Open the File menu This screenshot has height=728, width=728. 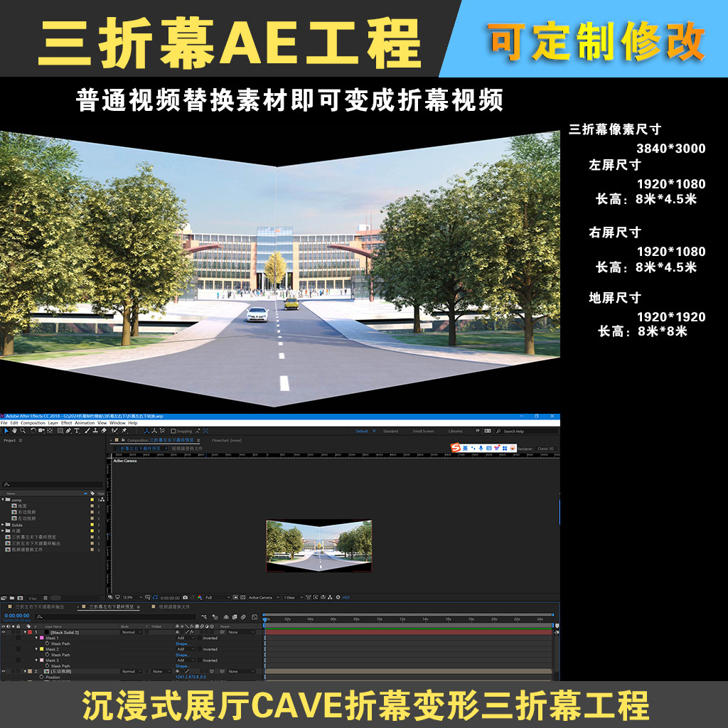[x=4, y=423]
